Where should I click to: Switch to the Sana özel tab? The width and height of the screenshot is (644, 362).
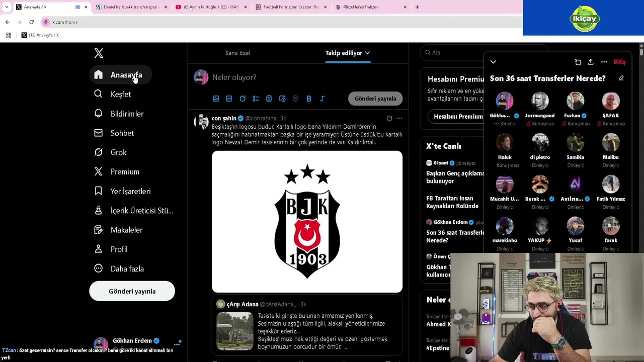237,53
